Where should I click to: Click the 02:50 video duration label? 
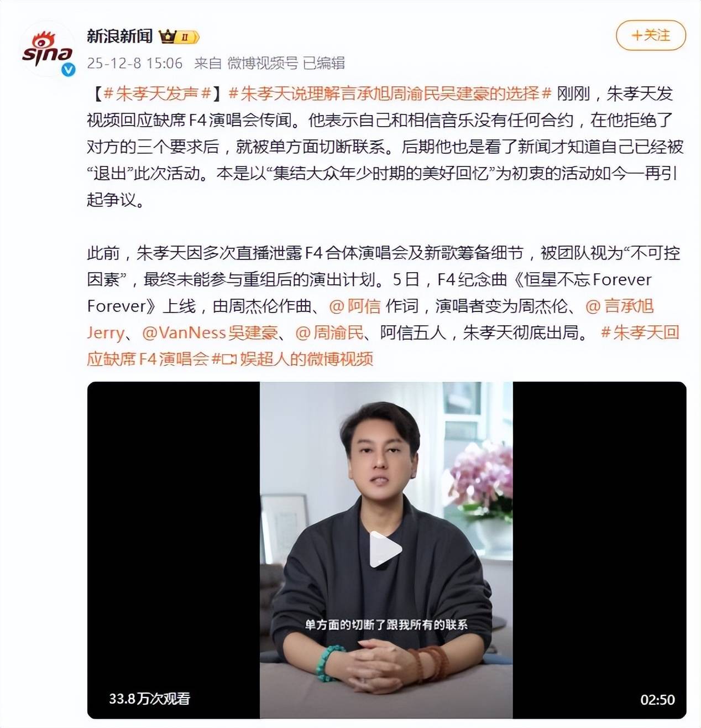657,700
